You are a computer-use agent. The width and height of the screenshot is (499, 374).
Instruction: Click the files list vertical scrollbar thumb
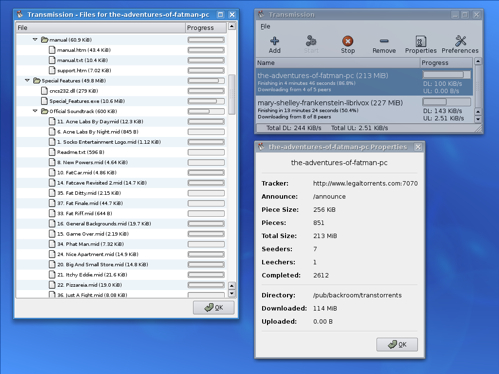pos(232,95)
